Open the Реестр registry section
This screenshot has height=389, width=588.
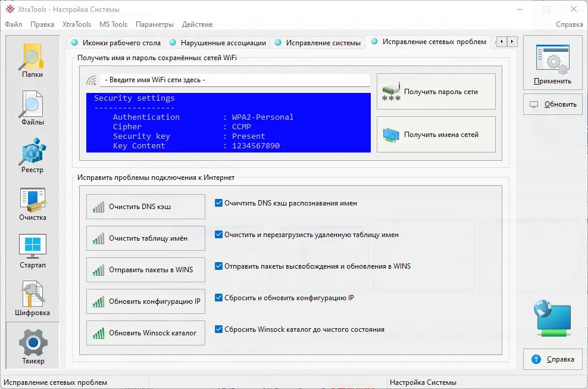(32, 156)
